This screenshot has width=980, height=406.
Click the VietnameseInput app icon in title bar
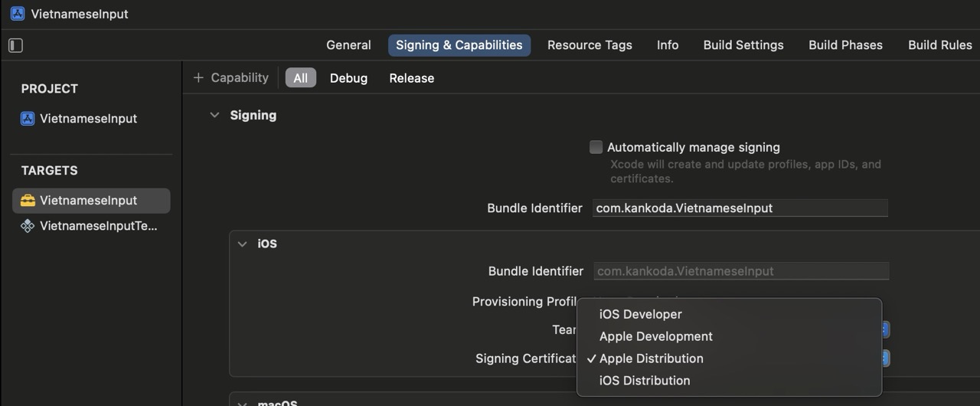[x=17, y=14]
